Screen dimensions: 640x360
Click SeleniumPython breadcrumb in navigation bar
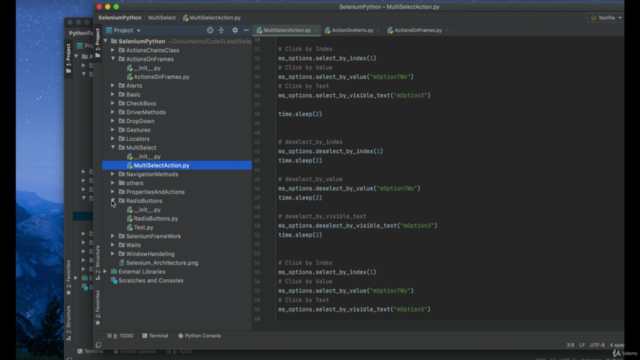(x=120, y=18)
